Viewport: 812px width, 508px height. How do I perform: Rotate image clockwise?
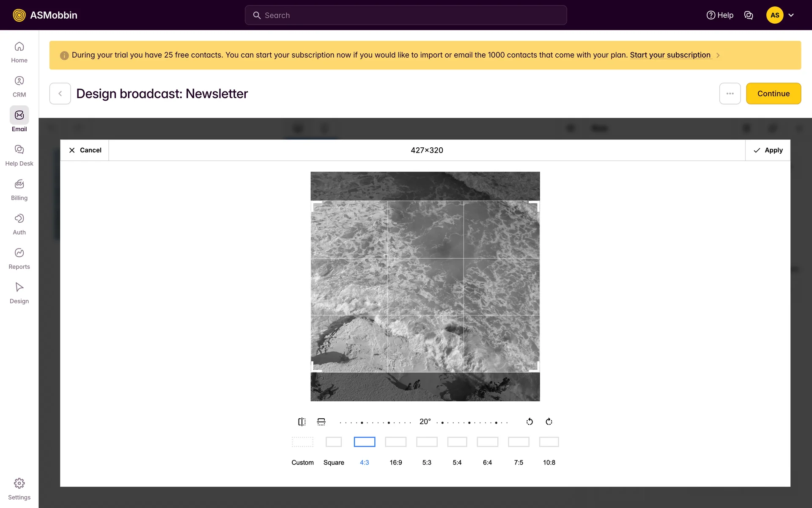click(x=549, y=422)
